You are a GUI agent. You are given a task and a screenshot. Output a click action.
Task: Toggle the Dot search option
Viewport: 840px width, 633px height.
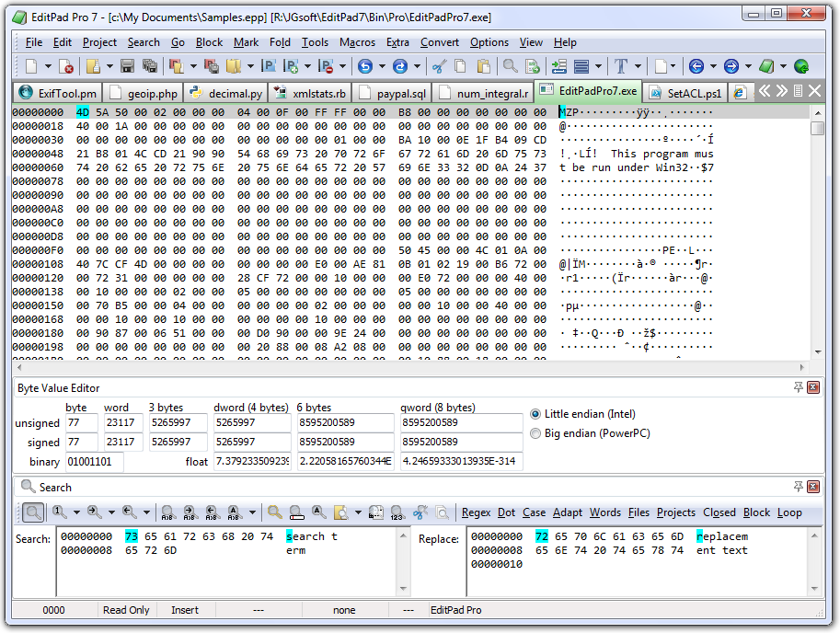click(506, 512)
